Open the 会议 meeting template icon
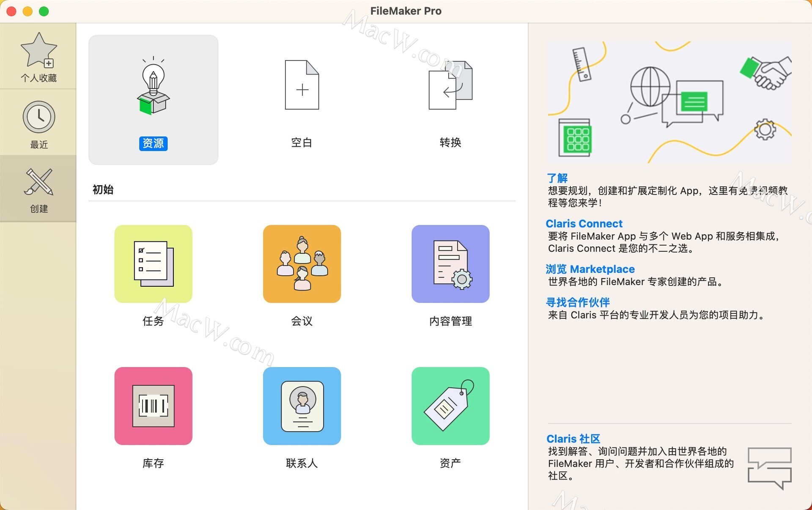 pos(302,264)
